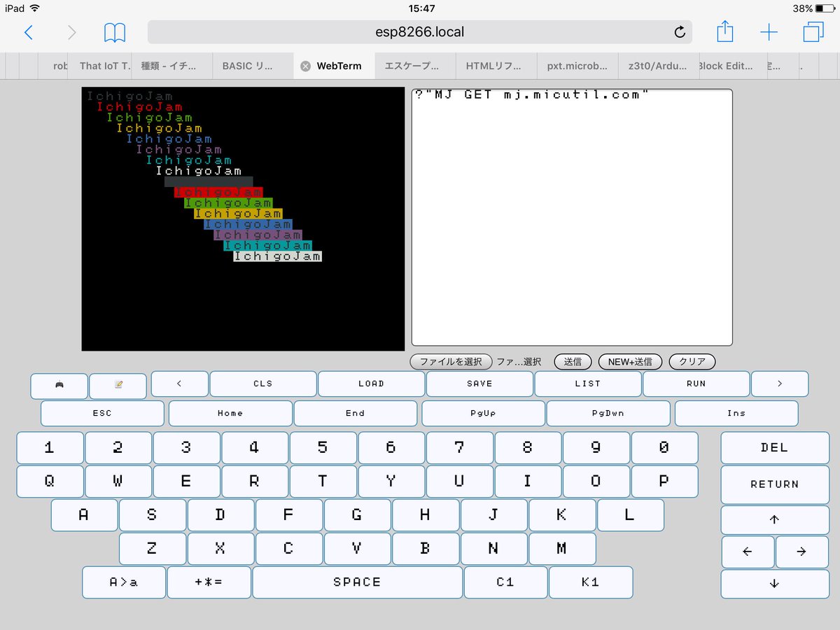Reload the esp8266.local page
This screenshot has width=840, height=630.
pos(679,32)
